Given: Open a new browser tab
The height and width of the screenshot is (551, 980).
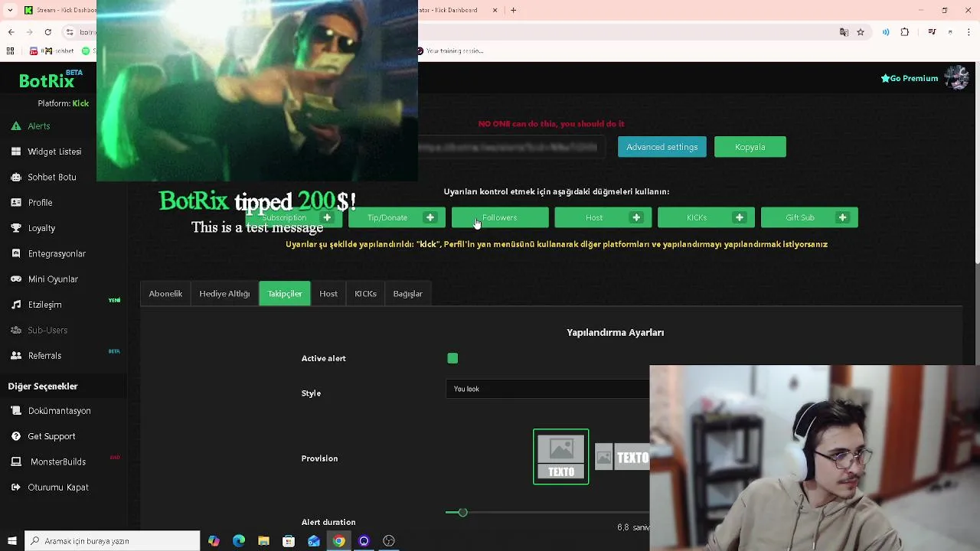Looking at the screenshot, I should (514, 10).
